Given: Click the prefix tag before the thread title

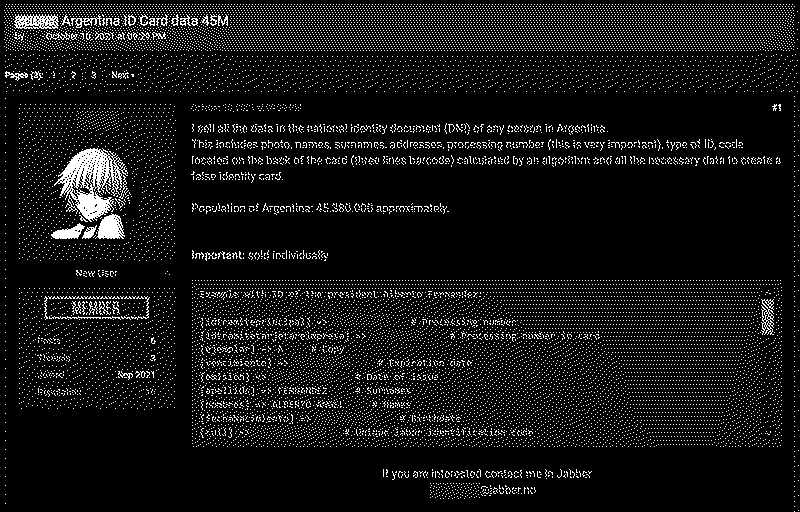Looking at the screenshot, I should (36, 21).
